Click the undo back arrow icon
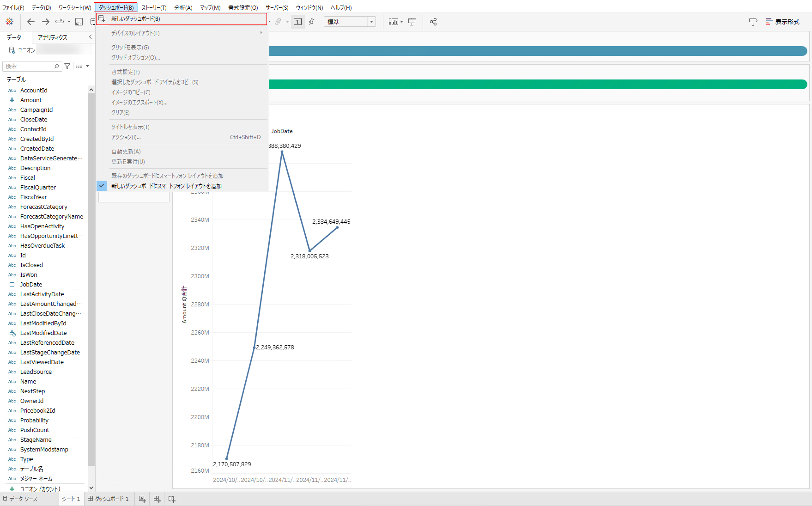Image resolution: width=812 pixels, height=506 pixels. [x=31, y=22]
